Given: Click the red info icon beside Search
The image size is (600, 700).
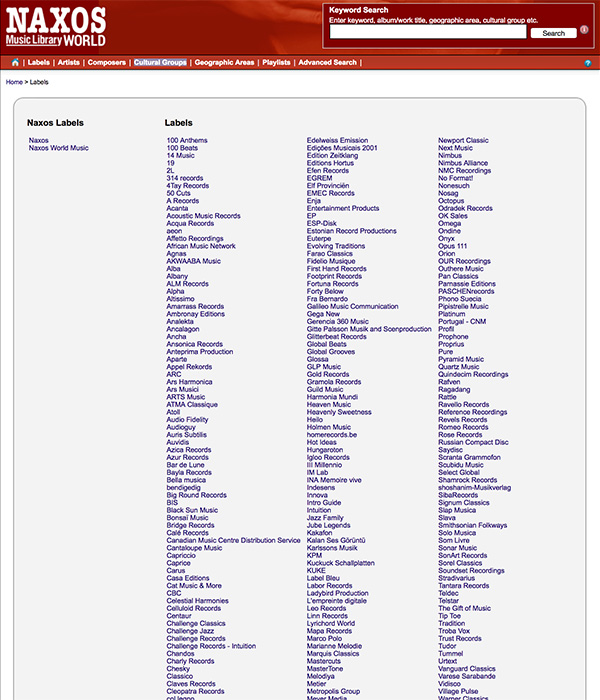Looking at the screenshot, I should coord(585,31).
